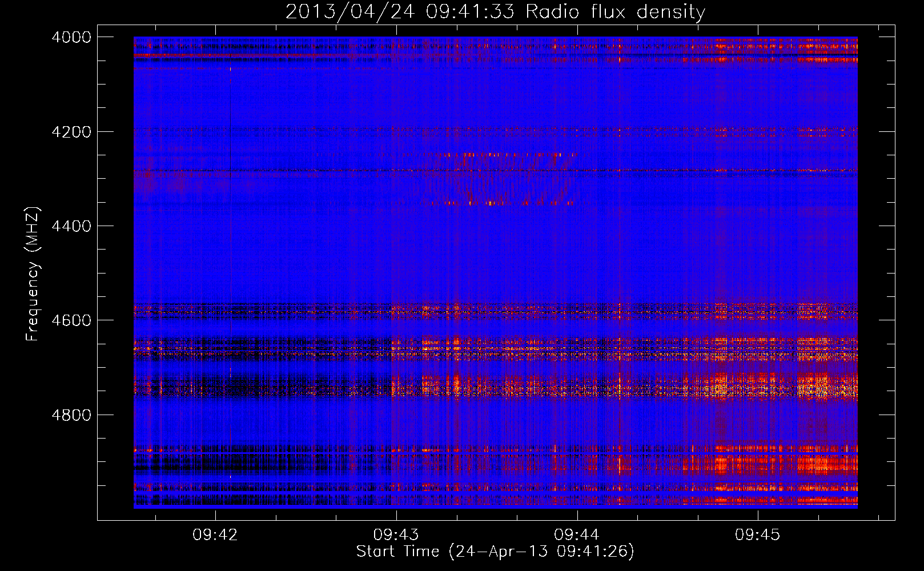Click the '09:42' time axis label

[215, 535]
